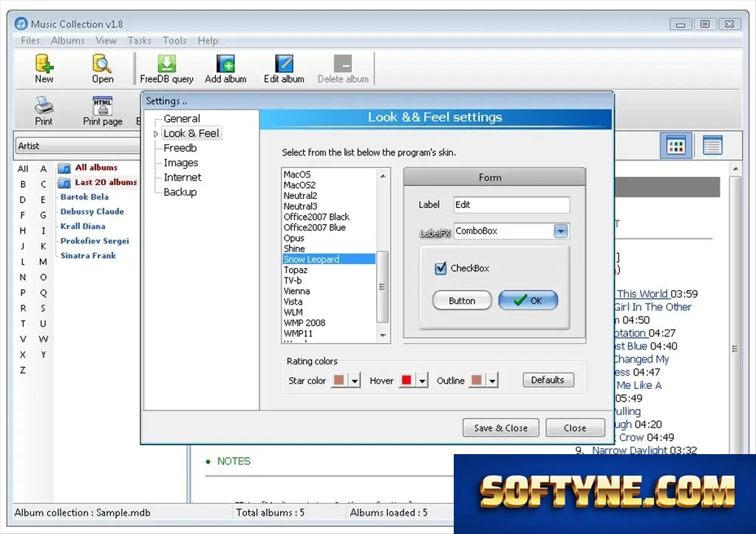Open the Star color dropdown arrow
The height and width of the screenshot is (534, 756).
(355, 381)
